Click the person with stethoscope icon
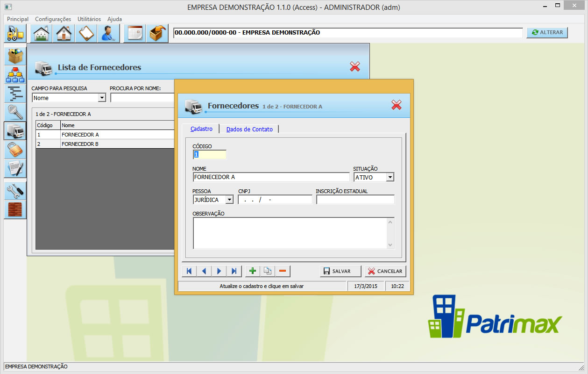The width and height of the screenshot is (588, 374). 109,34
